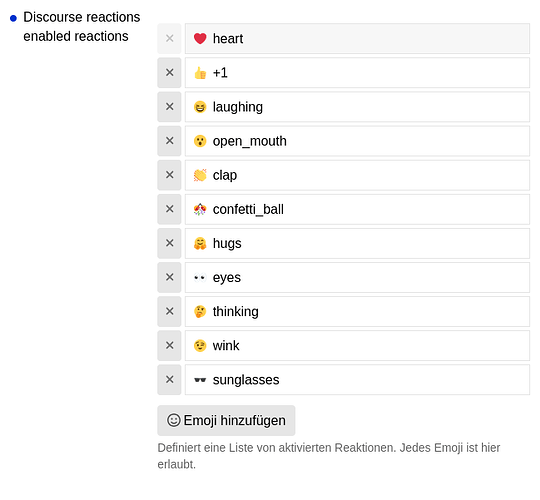This screenshot has height=500, width=540.
Task: Select the heart emoji field
Action: 357,39
